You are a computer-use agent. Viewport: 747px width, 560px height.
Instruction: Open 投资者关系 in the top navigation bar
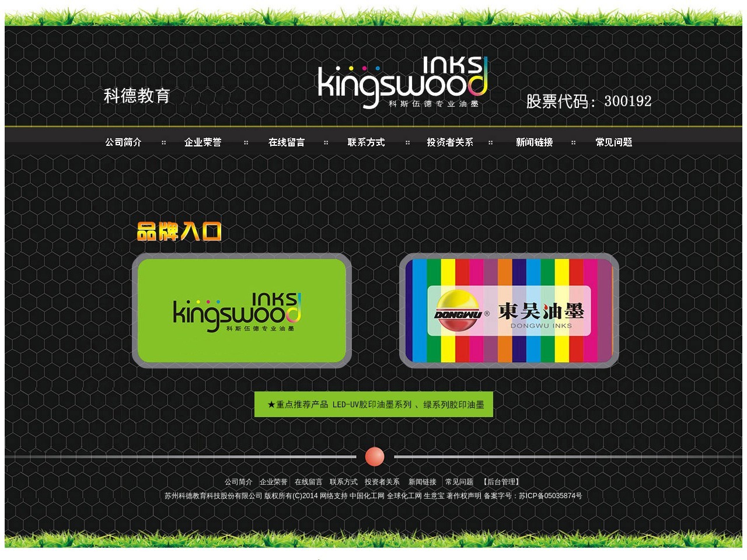pos(450,142)
